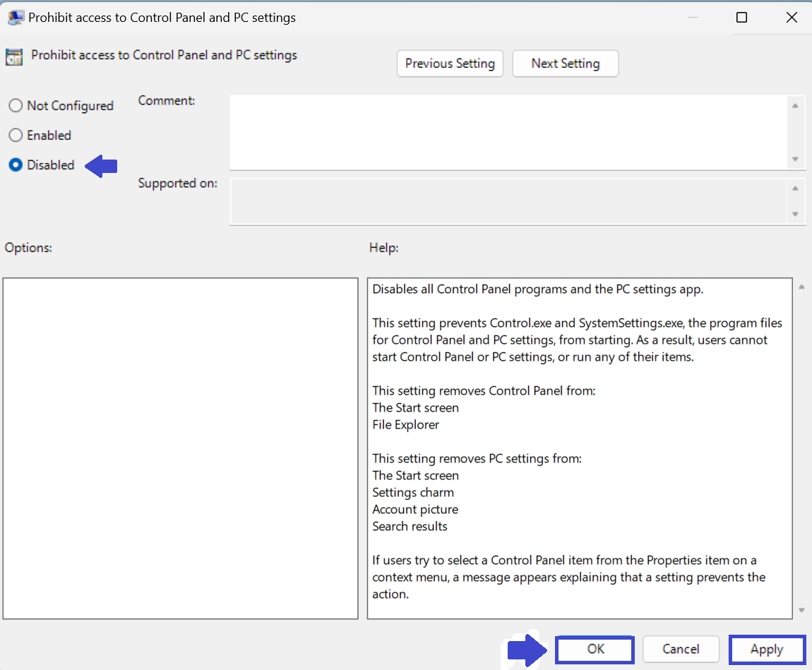Viewport: 812px width, 670px height.
Task: Select the Disabled radio button
Action: 16,165
